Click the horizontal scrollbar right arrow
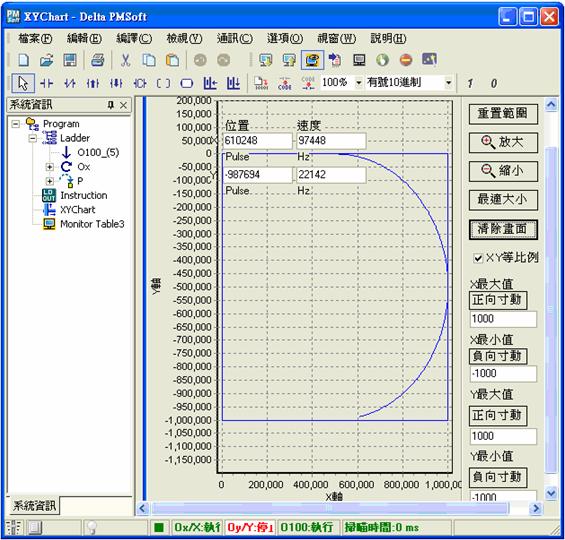This screenshot has width=565, height=540. (x=536, y=508)
